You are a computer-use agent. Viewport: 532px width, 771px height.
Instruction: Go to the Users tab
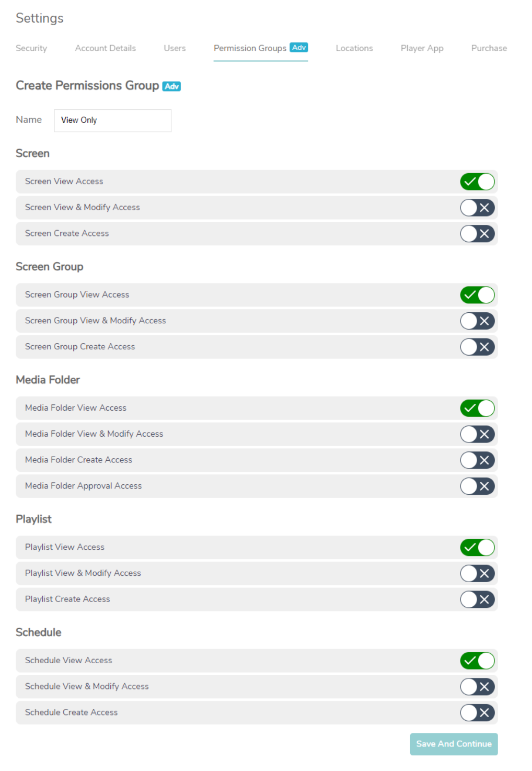click(175, 48)
